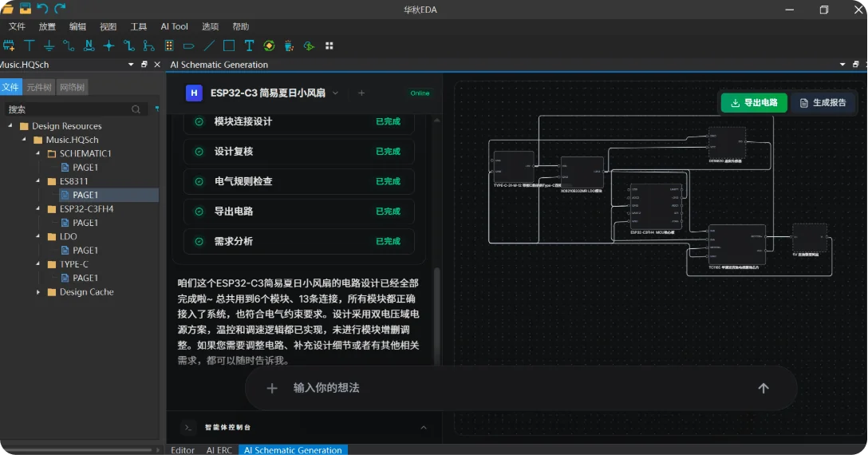Select the ground symbol tool
Image resolution: width=868 pixels, height=455 pixels.
[x=49, y=46]
